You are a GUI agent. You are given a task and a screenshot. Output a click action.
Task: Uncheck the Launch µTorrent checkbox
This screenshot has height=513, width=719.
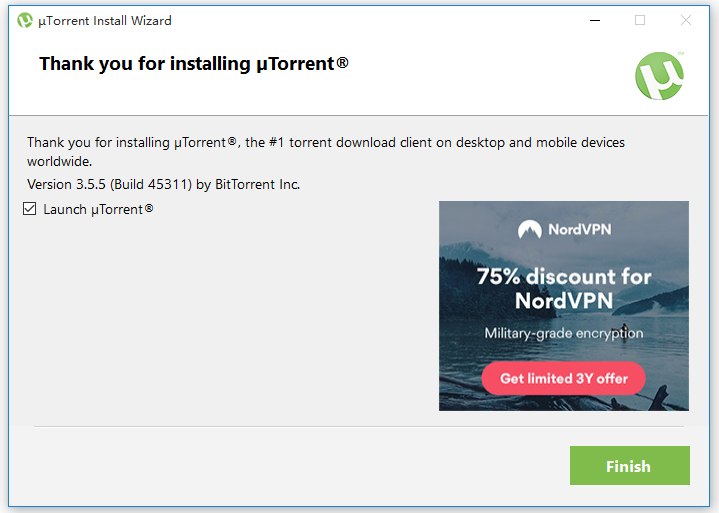(30, 209)
